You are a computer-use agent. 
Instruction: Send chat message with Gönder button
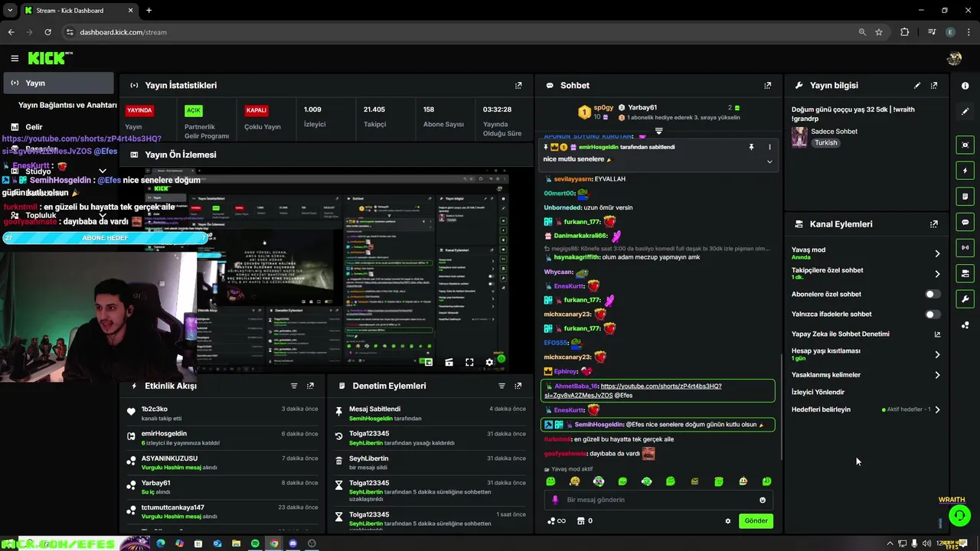click(756, 521)
